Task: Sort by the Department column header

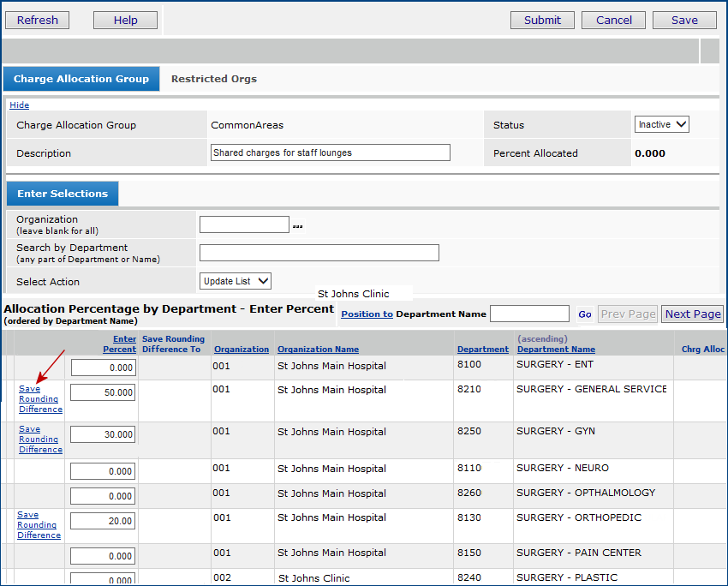Action: 482,350
